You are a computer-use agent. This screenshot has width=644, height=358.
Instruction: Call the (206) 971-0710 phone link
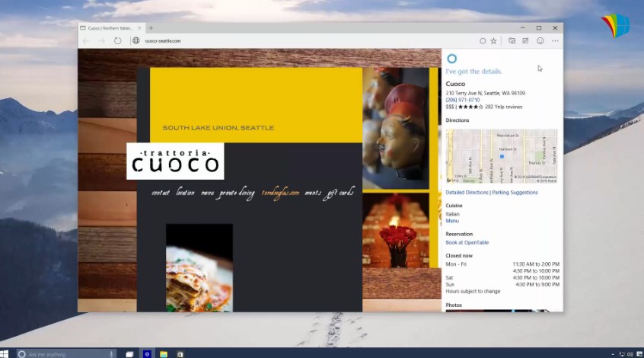(463, 100)
